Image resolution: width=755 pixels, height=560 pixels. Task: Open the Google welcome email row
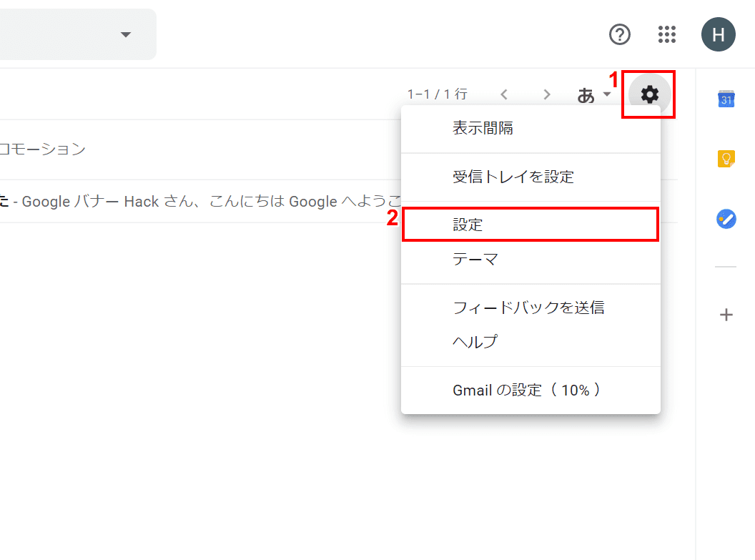coord(200,201)
